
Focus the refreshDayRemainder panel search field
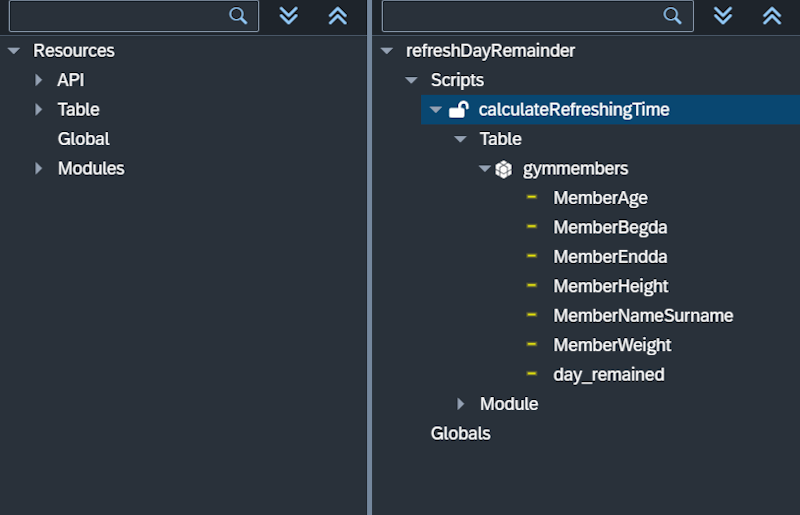tap(537, 16)
